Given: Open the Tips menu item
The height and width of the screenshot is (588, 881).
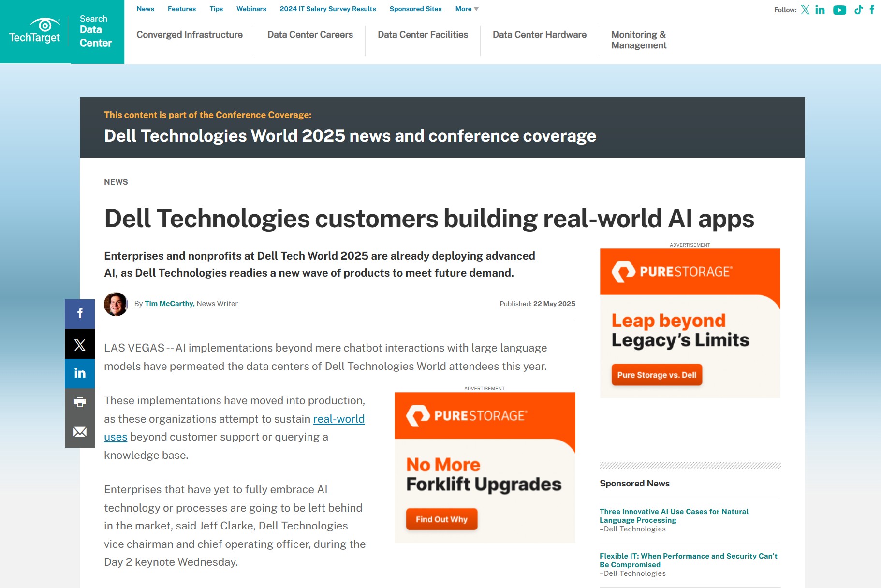Looking at the screenshot, I should [x=216, y=9].
